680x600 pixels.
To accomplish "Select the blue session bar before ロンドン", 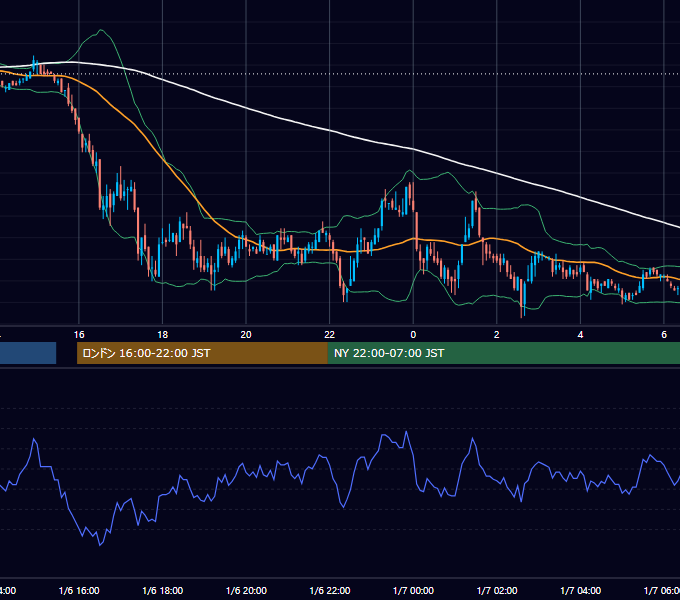I will pos(28,353).
